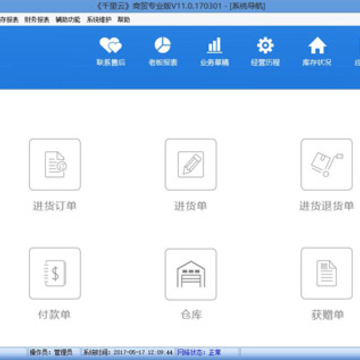Open 进货单 pencil icon
360x360 pixels.
tap(191, 165)
